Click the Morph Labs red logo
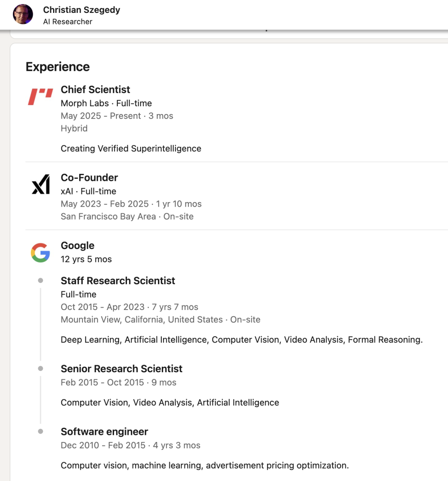 click(x=41, y=97)
